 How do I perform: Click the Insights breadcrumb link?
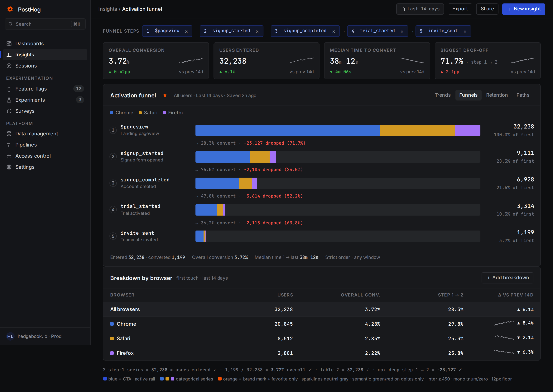(x=108, y=9)
